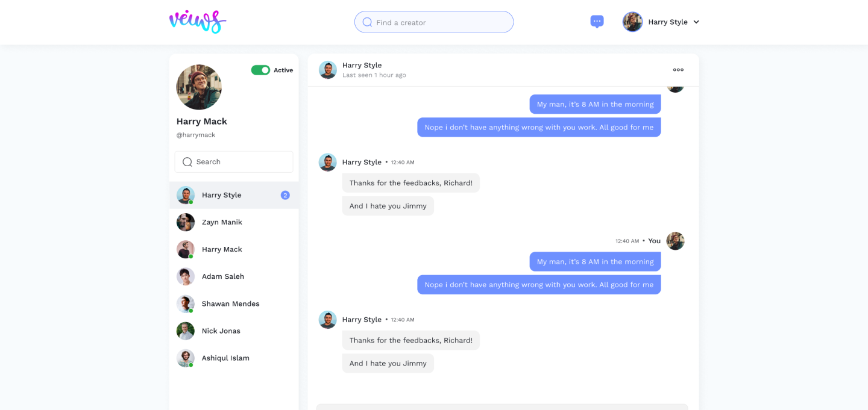The image size is (868, 410).
Task: Click the header profile avatar
Action: pyautogui.click(x=632, y=22)
